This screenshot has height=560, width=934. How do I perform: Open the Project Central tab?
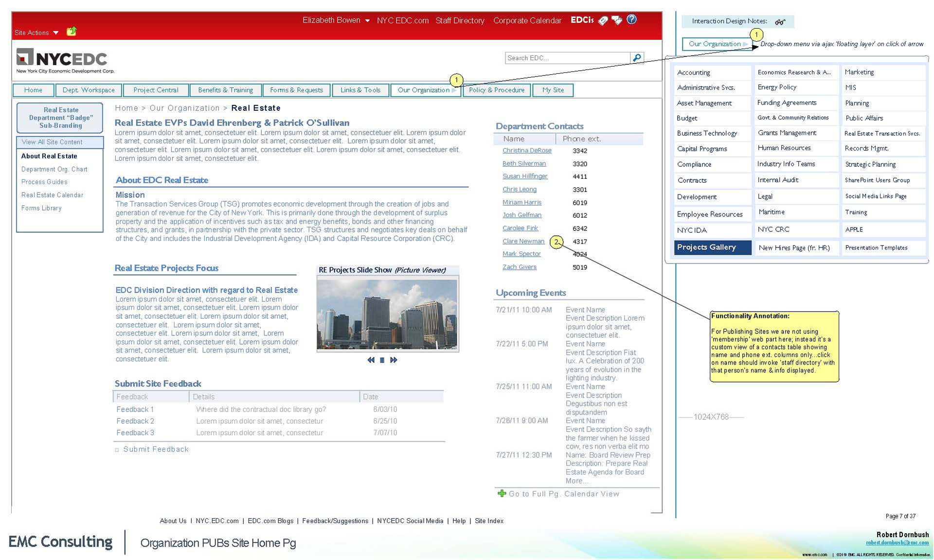tap(156, 90)
